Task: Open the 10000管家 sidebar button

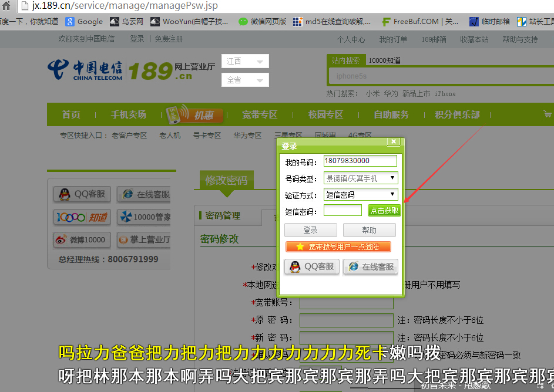Action: click(144, 217)
